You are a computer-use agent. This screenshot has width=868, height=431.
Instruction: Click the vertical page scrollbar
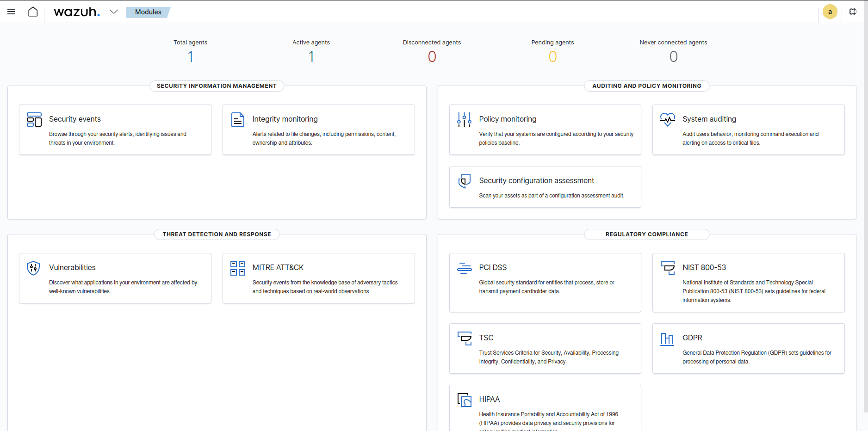(x=865, y=208)
